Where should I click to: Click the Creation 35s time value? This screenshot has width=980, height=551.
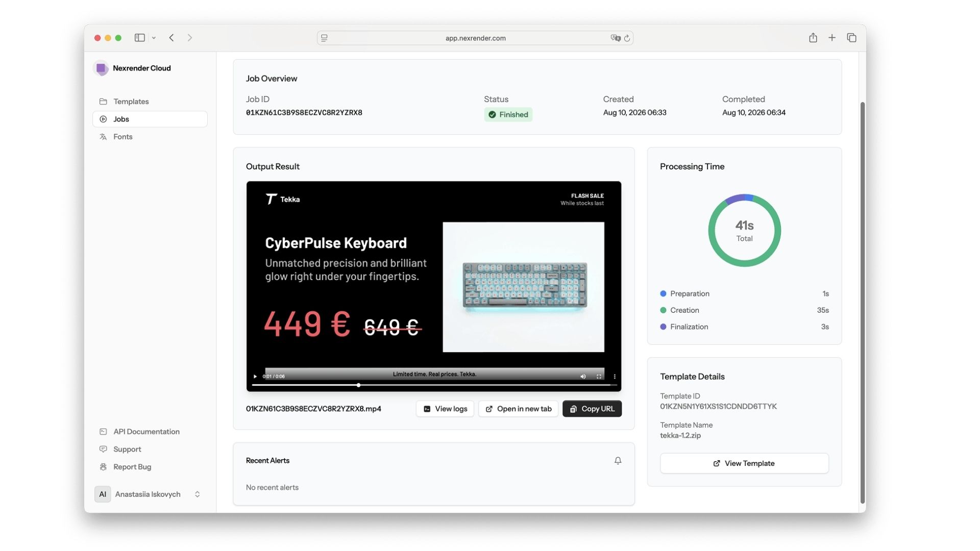823,310
